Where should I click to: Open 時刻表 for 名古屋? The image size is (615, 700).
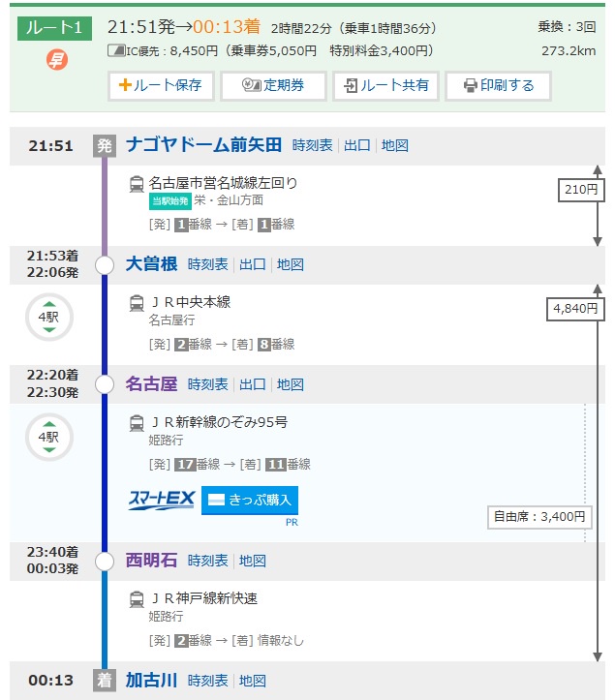207,384
